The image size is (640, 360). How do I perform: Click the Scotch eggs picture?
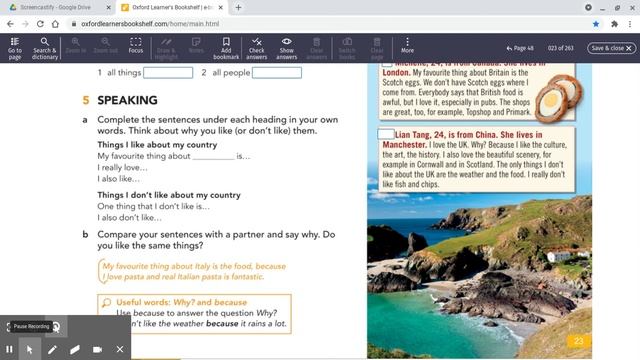(558, 99)
